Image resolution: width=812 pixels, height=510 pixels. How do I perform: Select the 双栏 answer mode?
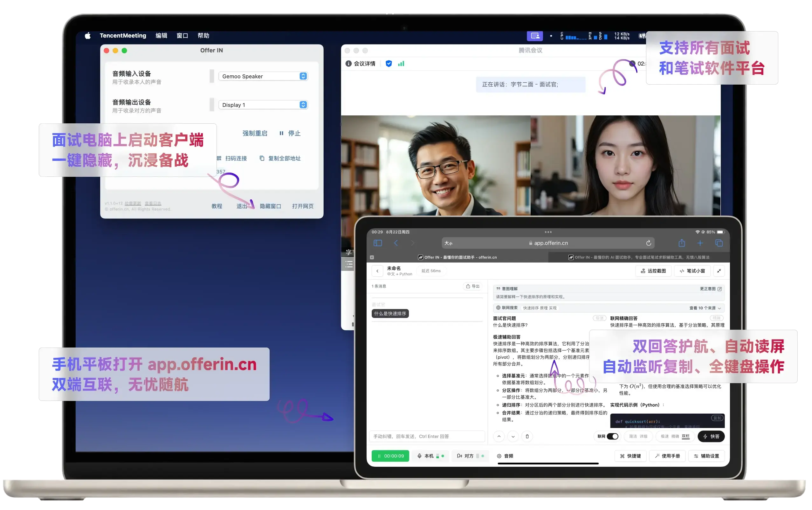686,437
